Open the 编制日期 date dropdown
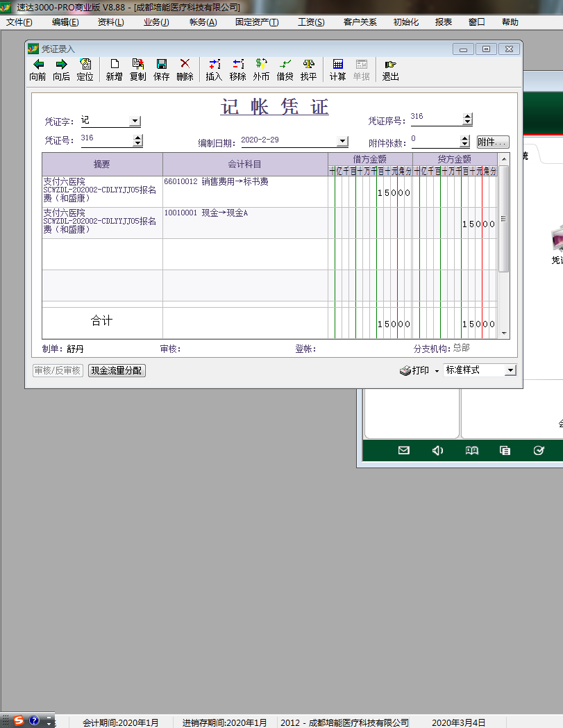 click(342, 142)
